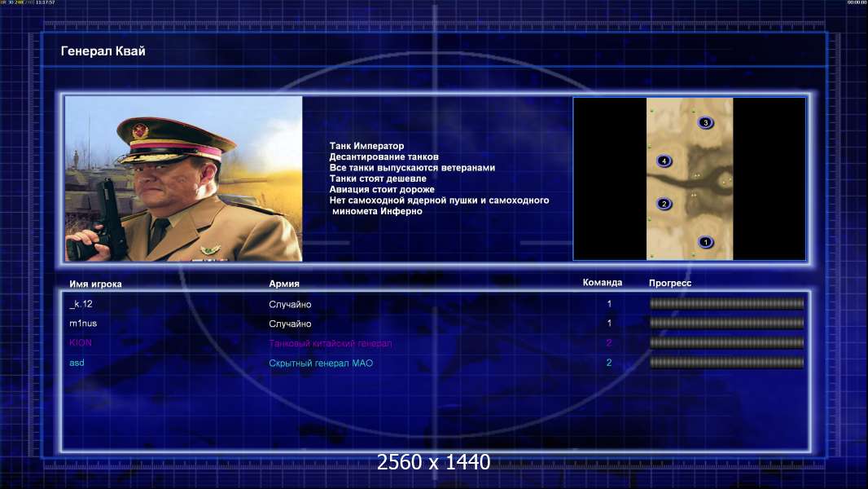Screen dimensions: 868x489
Task: Click 'Все танки выпускаются ветеранами' line
Action: 412,168
